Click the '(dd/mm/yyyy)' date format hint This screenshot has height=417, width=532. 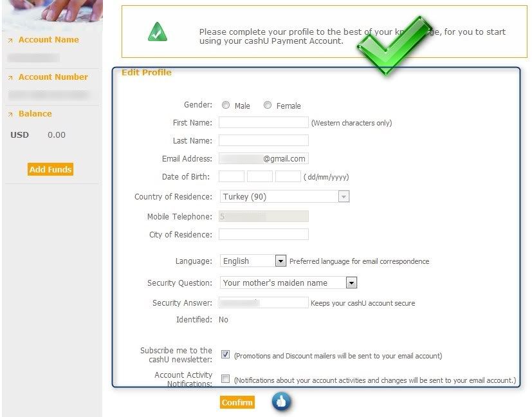pos(326,177)
